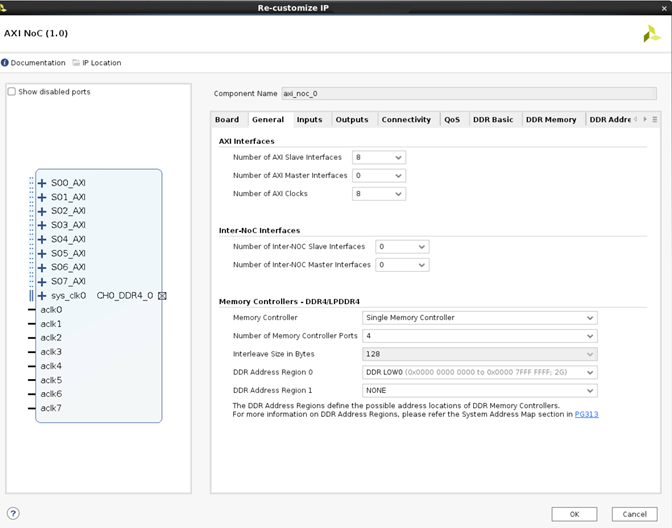Screen dimensions: 672x528
Task: Expand the S02_AXI port plus icon
Action: click(42, 211)
